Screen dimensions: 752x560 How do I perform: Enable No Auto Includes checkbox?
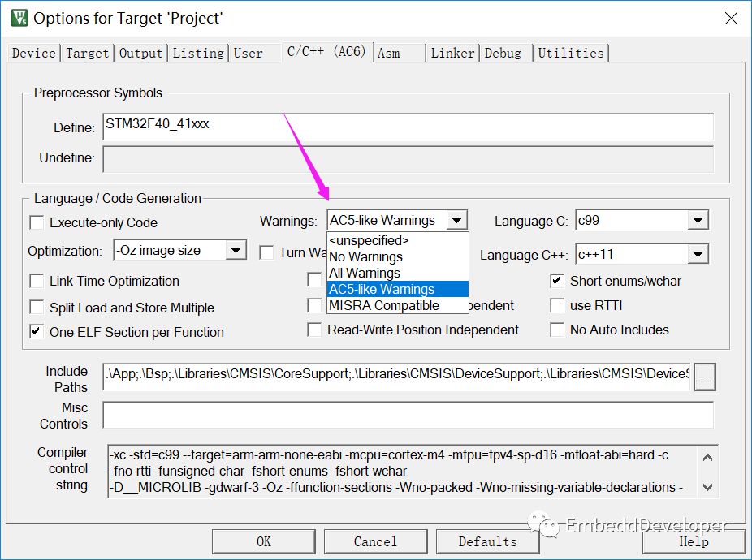pos(557,330)
